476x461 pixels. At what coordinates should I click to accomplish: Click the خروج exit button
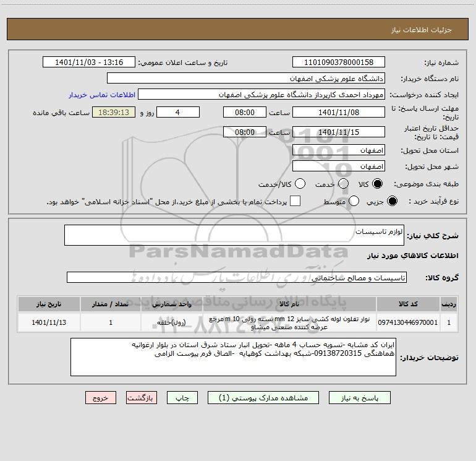(x=101, y=398)
